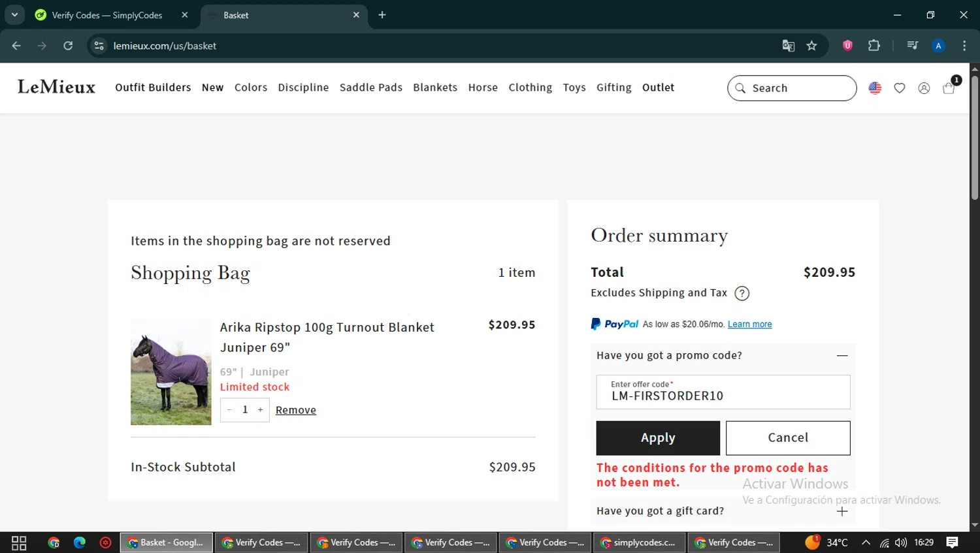
Task: Click the search magnifier icon
Action: tap(740, 88)
